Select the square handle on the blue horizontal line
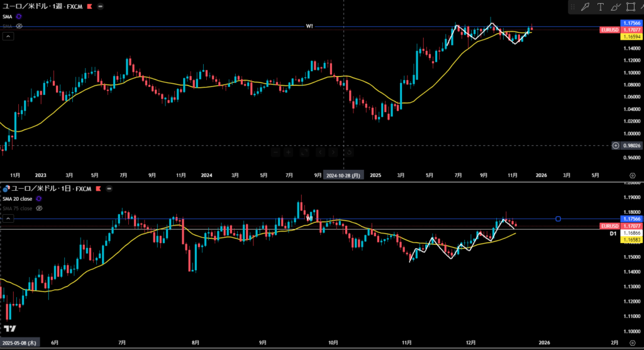Screen dimensions: 644x350 click(558, 218)
